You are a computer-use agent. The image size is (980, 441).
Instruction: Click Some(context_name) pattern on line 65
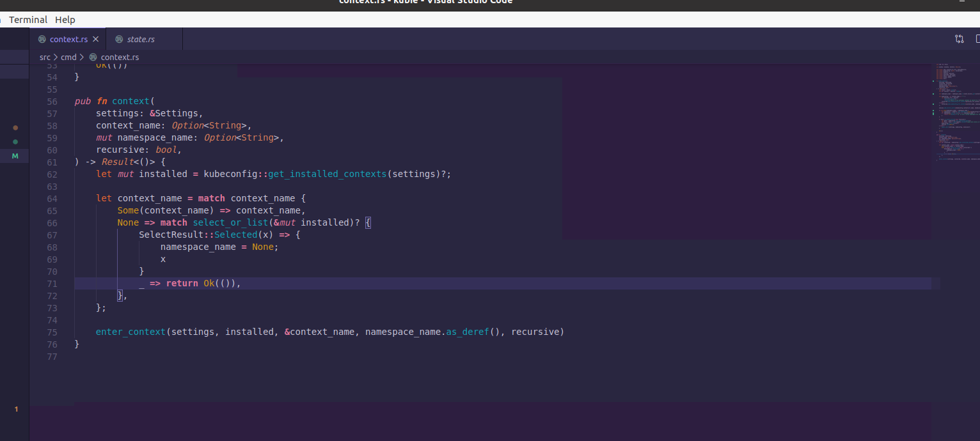tap(165, 210)
